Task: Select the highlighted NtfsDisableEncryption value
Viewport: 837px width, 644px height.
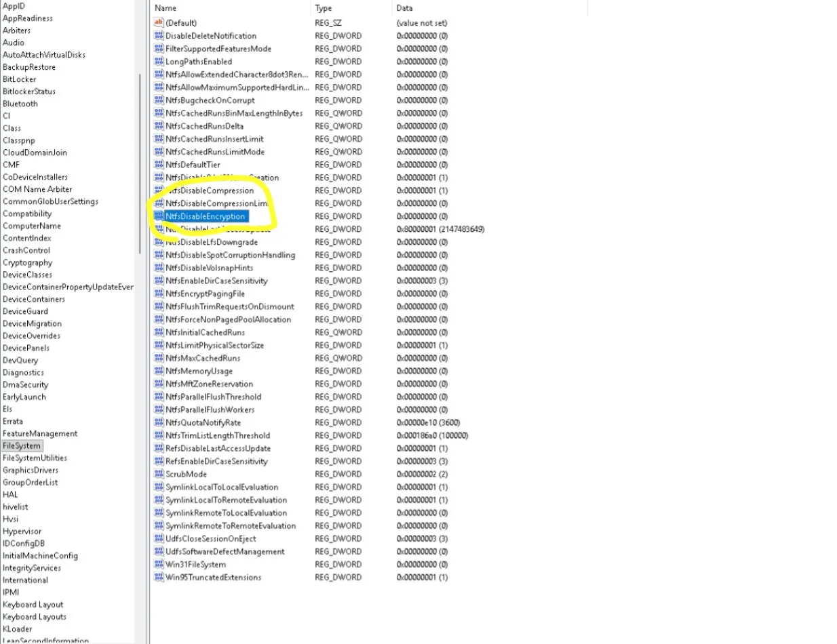Action: click(x=205, y=216)
